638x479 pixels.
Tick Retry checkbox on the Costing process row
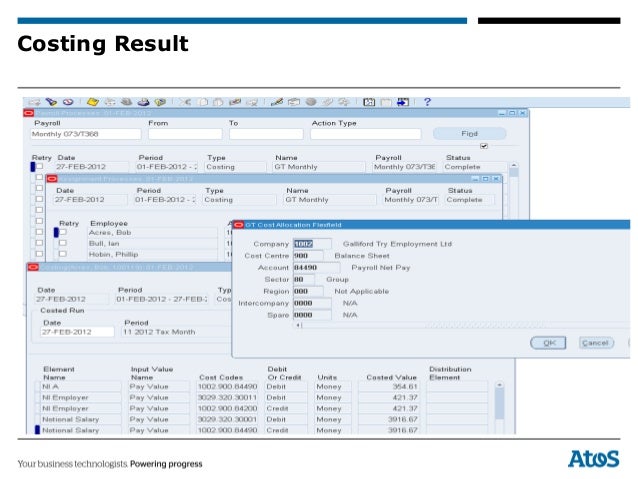tap(39, 166)
